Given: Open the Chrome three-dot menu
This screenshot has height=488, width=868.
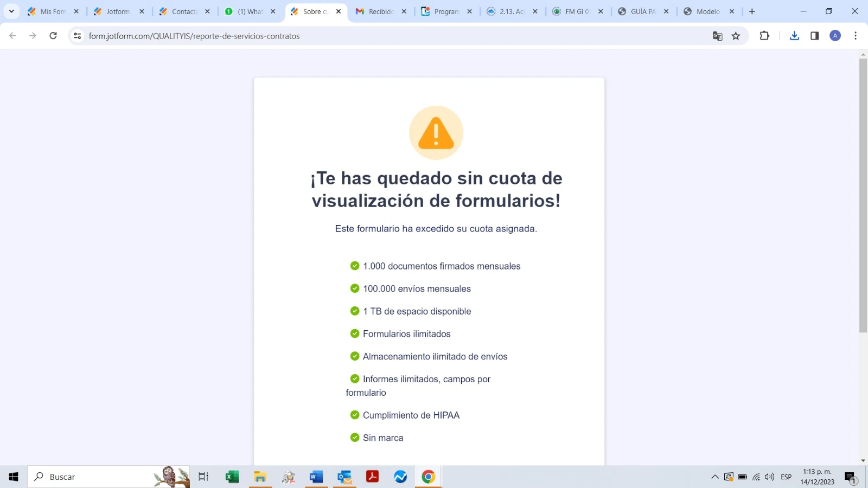Looking at the screenshot, I should [x=856, y=36].
